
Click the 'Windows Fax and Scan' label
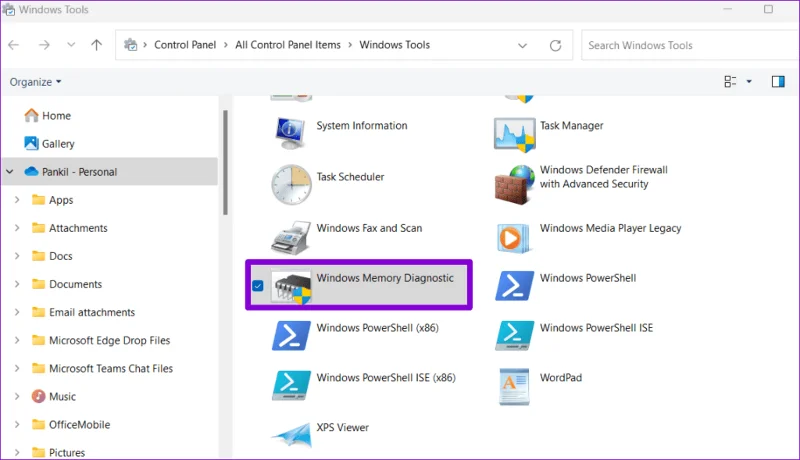pos(369,228)
